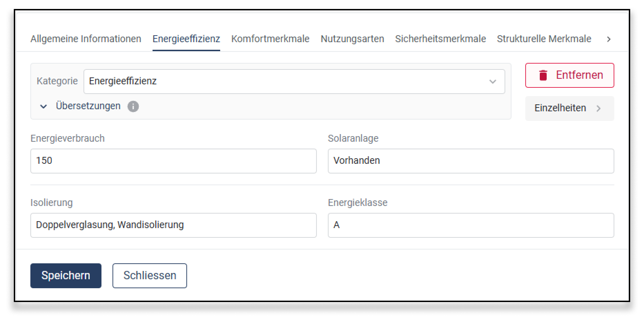The image size is (644, 320).
Task: Switch to Sicherheitsmerkmale tab
Action: (440, 39)
